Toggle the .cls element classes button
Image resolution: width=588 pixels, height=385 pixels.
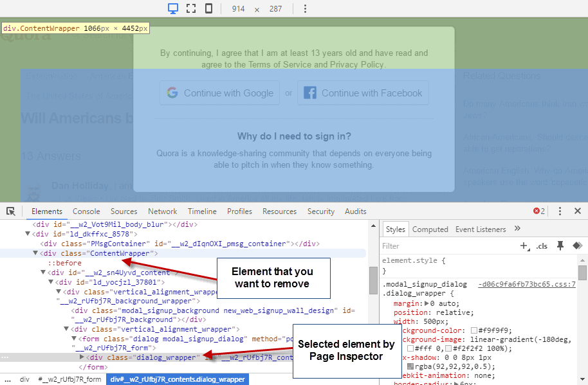click(x=542, y=246)
